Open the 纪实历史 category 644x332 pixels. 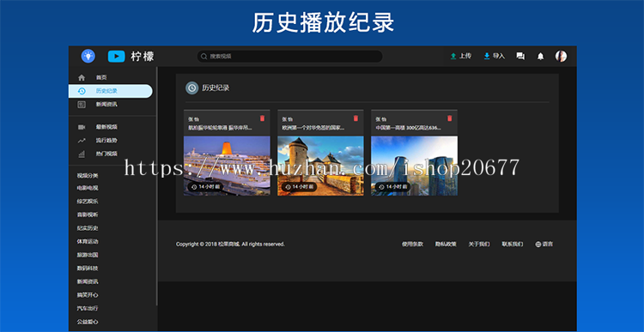click(88, 228)
